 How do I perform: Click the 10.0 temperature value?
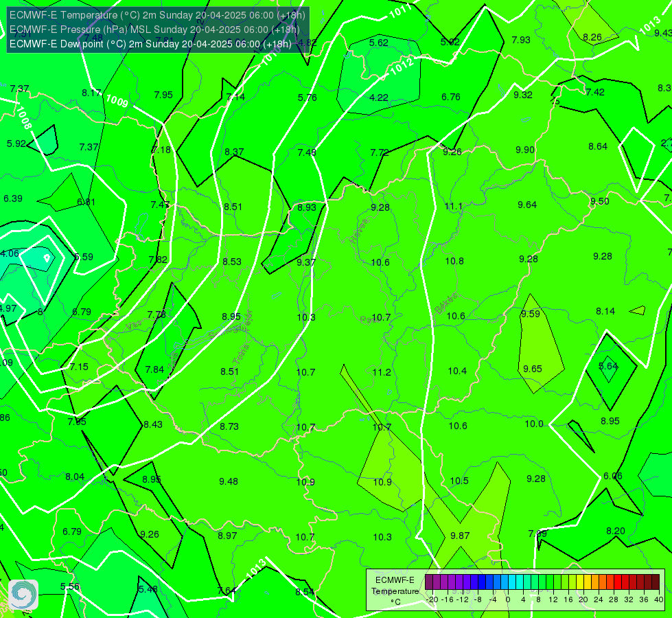click(534, 424)
